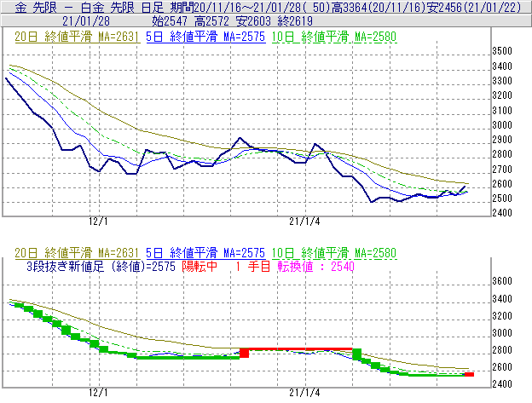Click the period text 20/11/16～21/01/28

[248, 7]
